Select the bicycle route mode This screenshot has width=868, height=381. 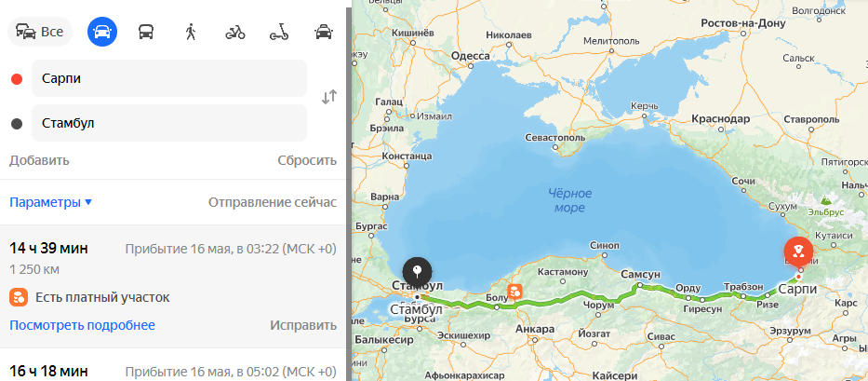pyautogui.click(x=235, y=33)
